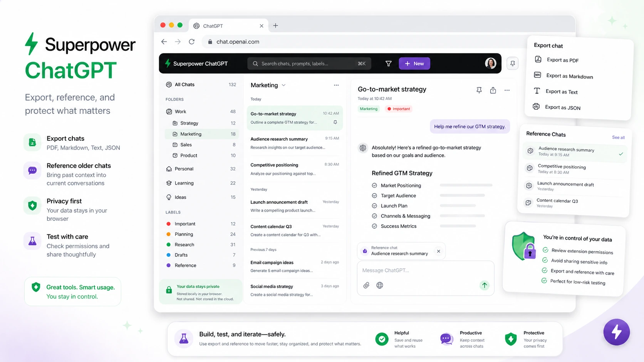
Task: Close the ChatGPT browser tab
Action: 262,26
